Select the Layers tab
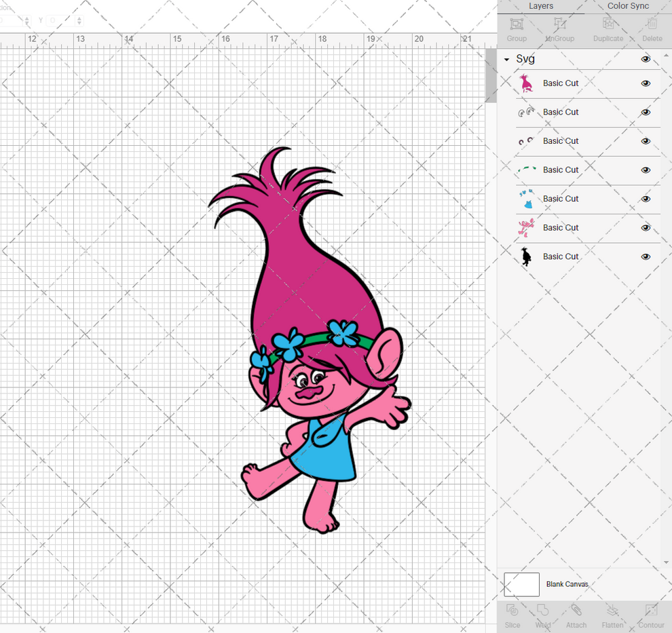Screen dimensions: 672x633 (541, 6)
